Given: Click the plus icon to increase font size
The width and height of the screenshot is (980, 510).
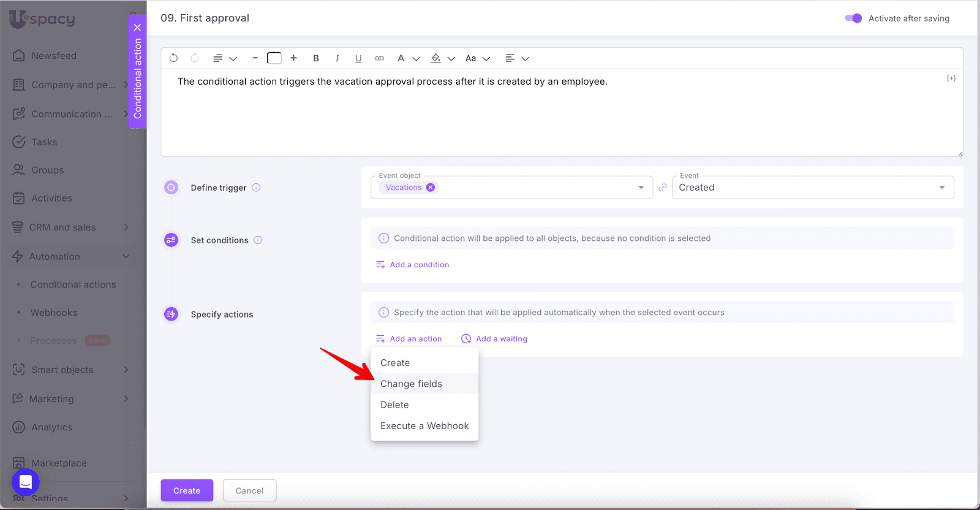Looking at the screenshot, I should [294, 58].
